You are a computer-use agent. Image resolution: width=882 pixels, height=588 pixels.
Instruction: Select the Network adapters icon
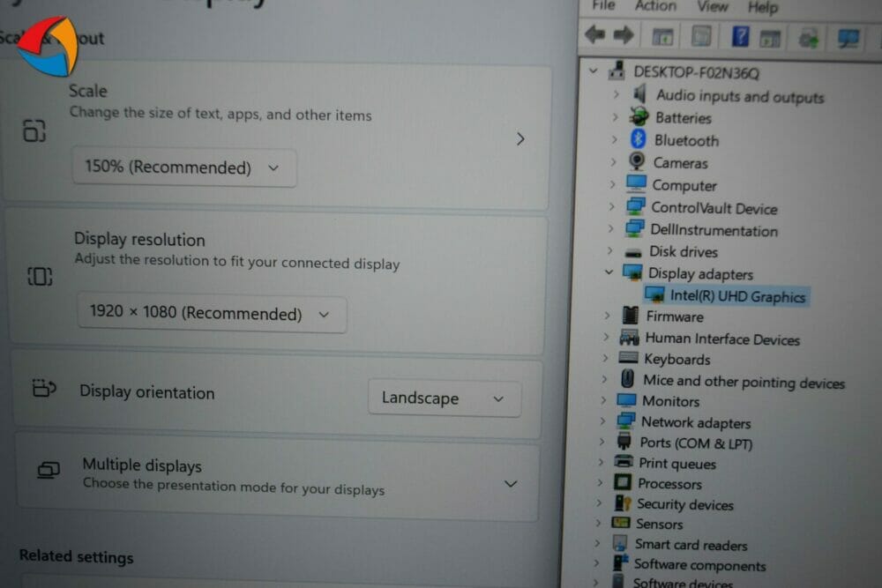tap(626, 421)
